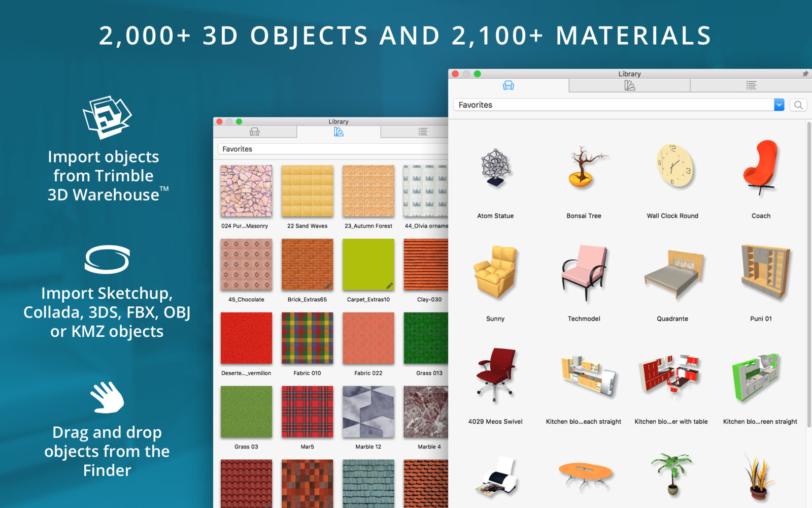
Task: Click the Trimble 3D Warehouse icon
Action: coord(107,117)
